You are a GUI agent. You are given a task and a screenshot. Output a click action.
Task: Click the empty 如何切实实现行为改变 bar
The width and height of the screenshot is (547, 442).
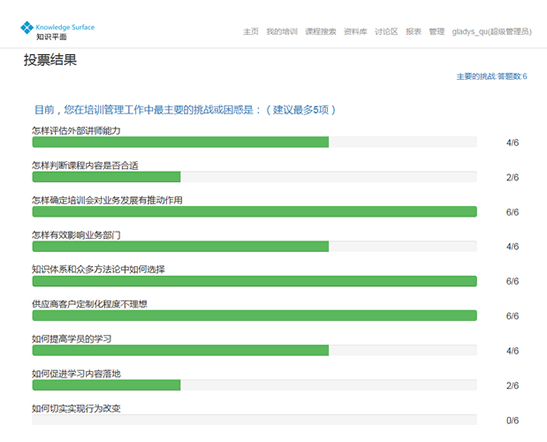coord(255,420)
